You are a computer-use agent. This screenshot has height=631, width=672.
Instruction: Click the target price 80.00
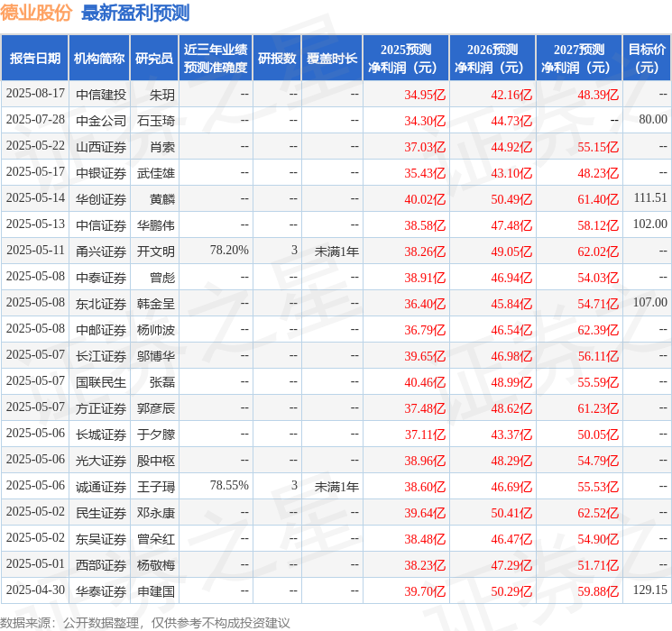coord(653,120)
